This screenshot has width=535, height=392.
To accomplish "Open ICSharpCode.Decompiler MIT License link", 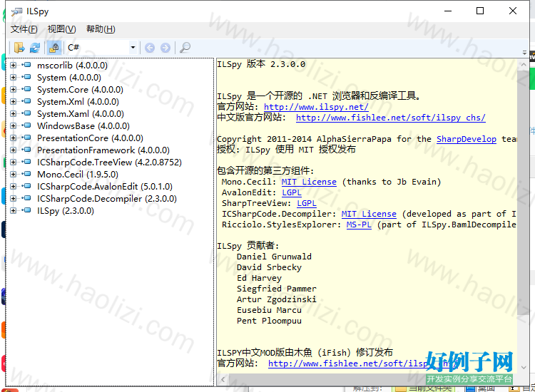I will pyautogui.click(x=369, y=214).
